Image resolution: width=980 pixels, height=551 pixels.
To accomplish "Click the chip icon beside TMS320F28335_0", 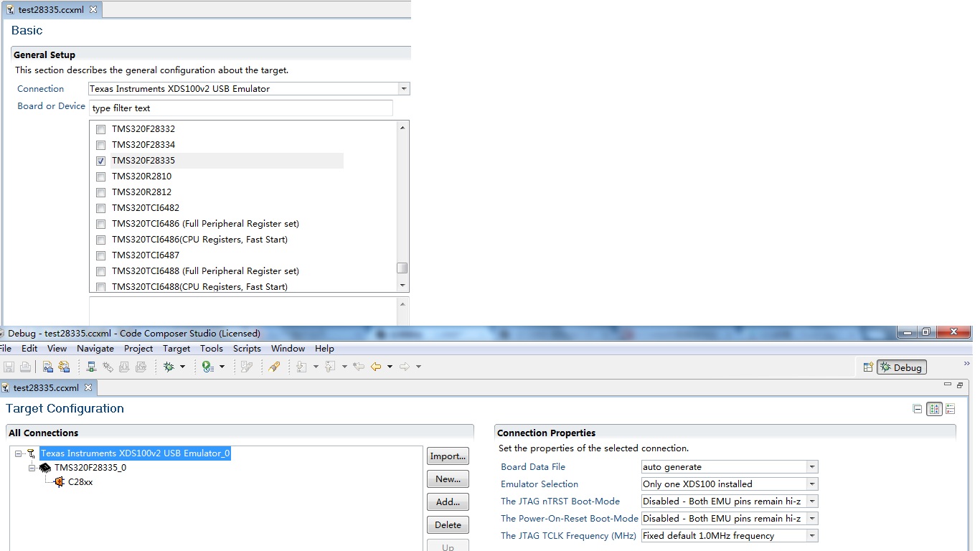I will 46,468.
